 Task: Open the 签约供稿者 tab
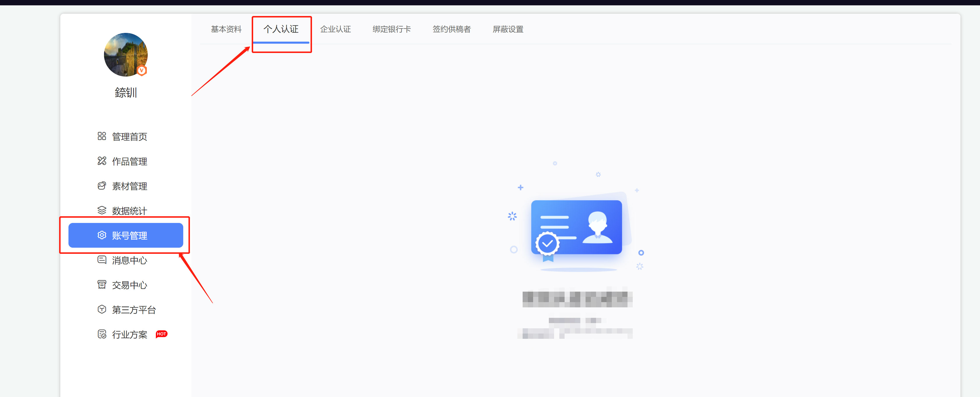451,29
